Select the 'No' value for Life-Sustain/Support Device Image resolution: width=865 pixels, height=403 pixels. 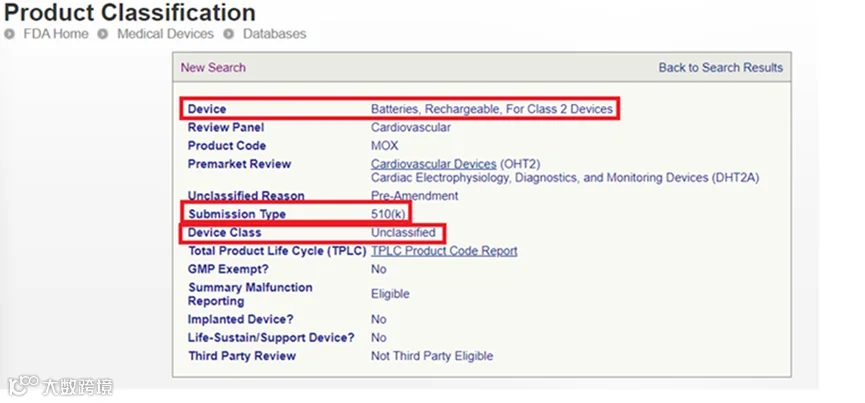378,338
